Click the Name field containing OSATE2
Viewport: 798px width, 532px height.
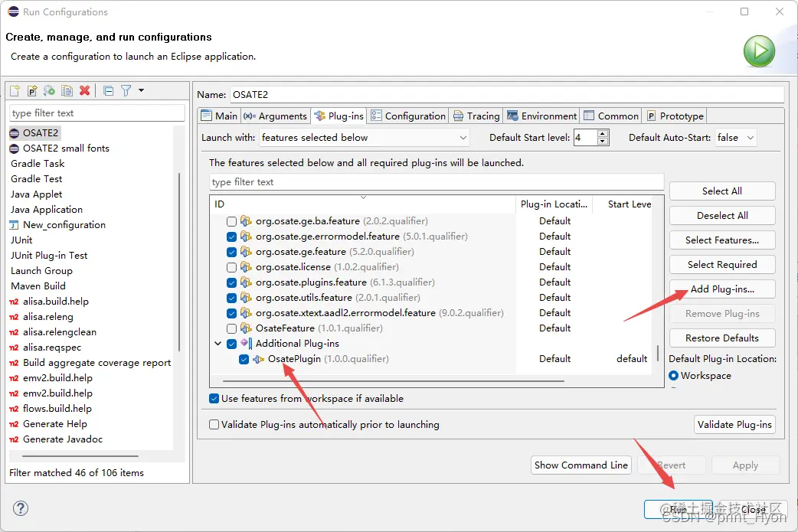[507, 95]
